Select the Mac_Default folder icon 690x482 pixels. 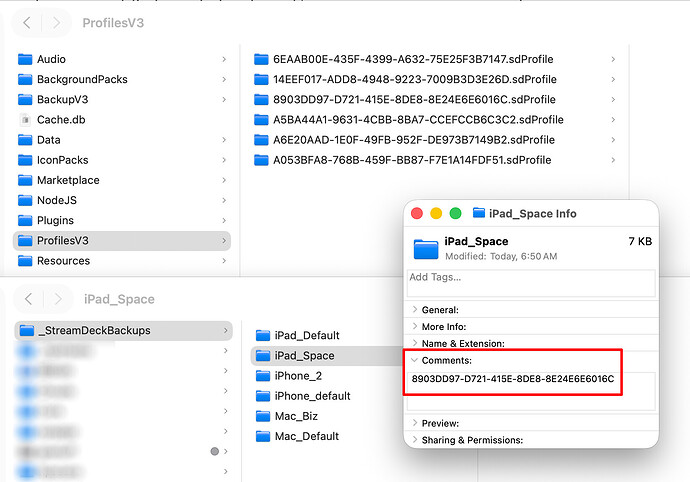click(x=263, y=436)
